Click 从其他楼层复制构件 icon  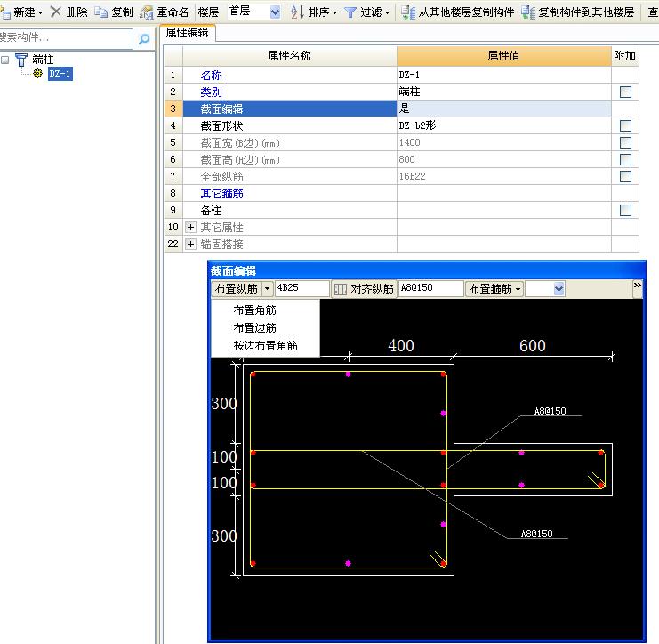tap(407, 12)
